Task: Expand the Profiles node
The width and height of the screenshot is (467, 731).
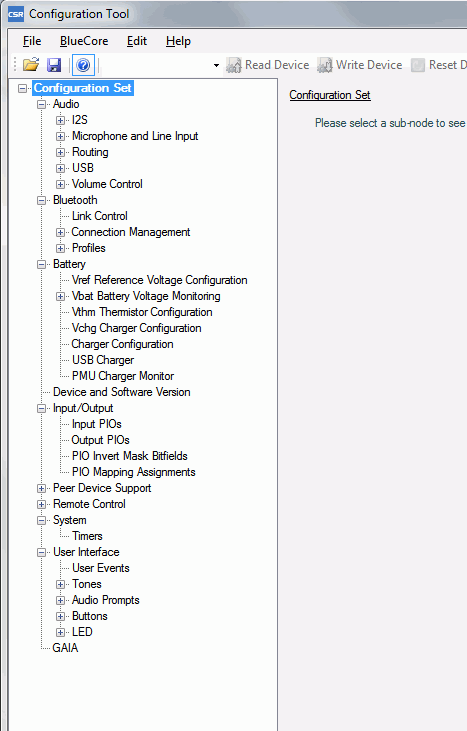Action: pos(61,248)
